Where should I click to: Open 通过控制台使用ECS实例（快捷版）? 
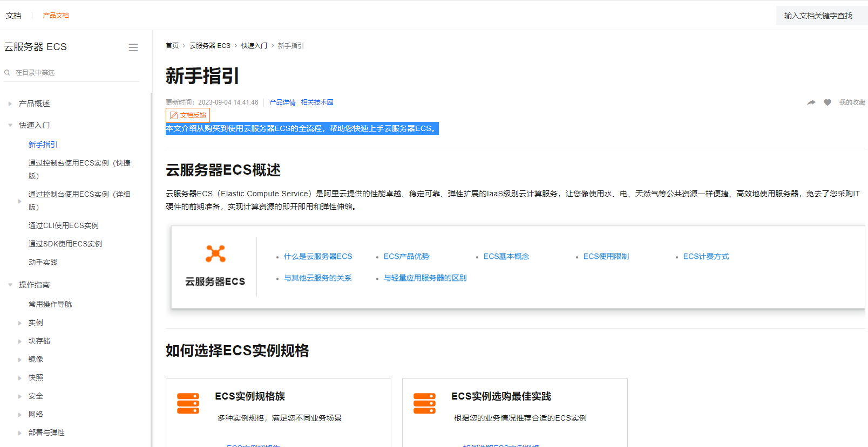point(79,169)
